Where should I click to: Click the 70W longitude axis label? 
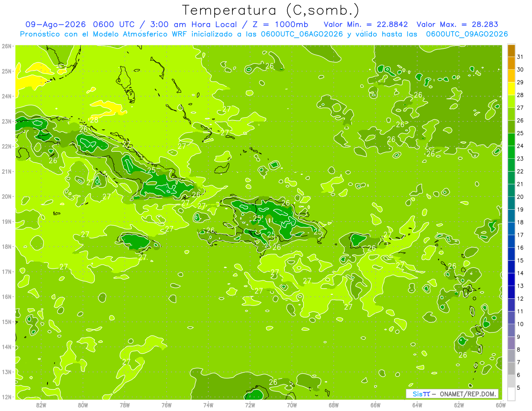click(292, 405)
